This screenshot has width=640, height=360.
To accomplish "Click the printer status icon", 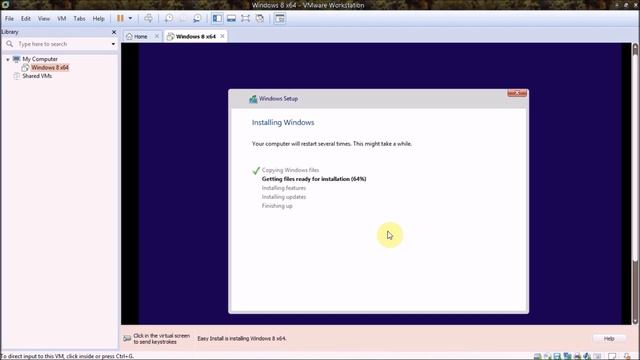I will click(x=577, y=357).
